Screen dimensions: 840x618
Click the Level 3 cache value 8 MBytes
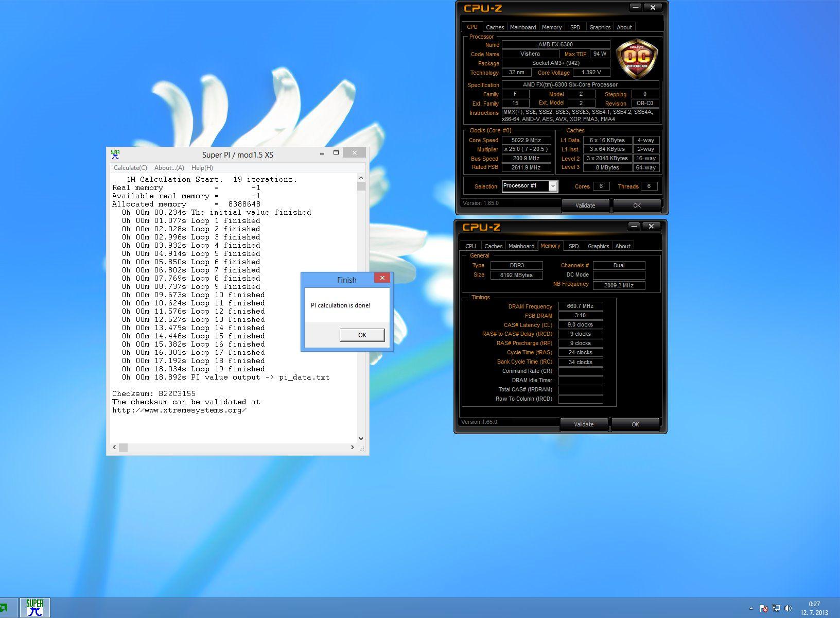[607, 168]
